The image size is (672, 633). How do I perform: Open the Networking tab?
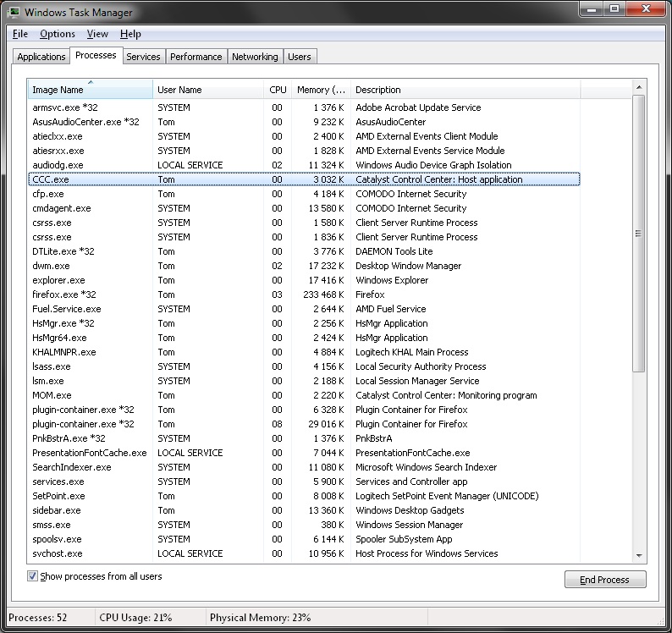click(255, 57)
